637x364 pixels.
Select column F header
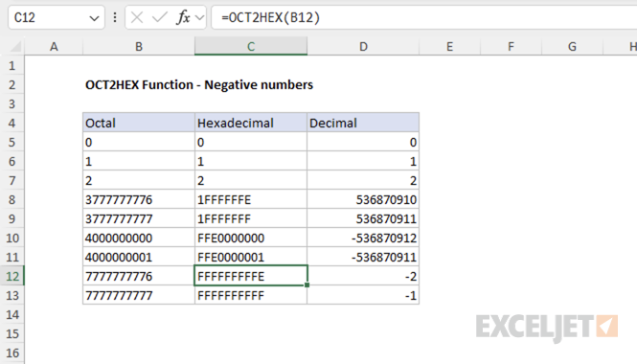pyautogui.click(x=511, y=46)
